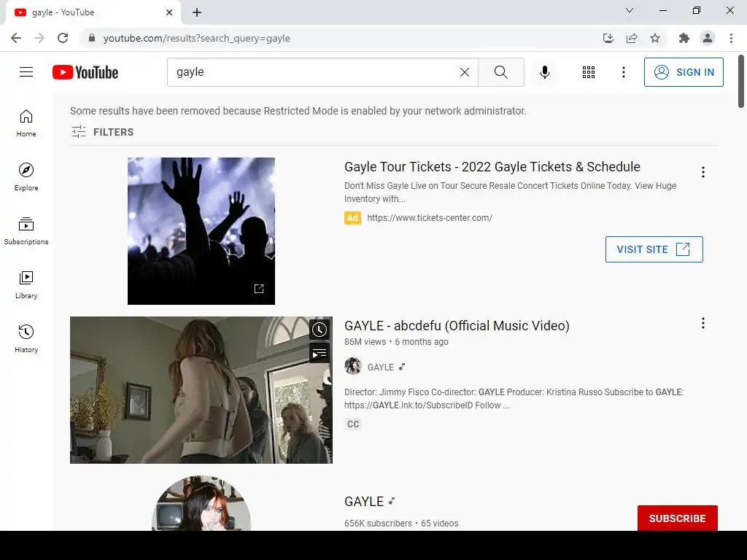Go to Home in the sidebar
The width and height of the screenshot is (747, 560).
click(x=26, y=123)
